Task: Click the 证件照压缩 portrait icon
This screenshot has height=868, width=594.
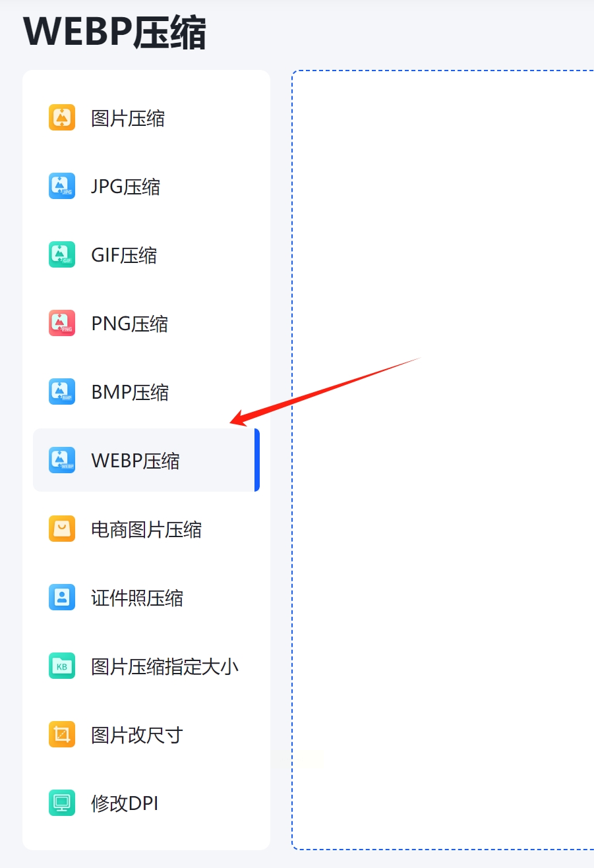Action: tap(62, 598)
